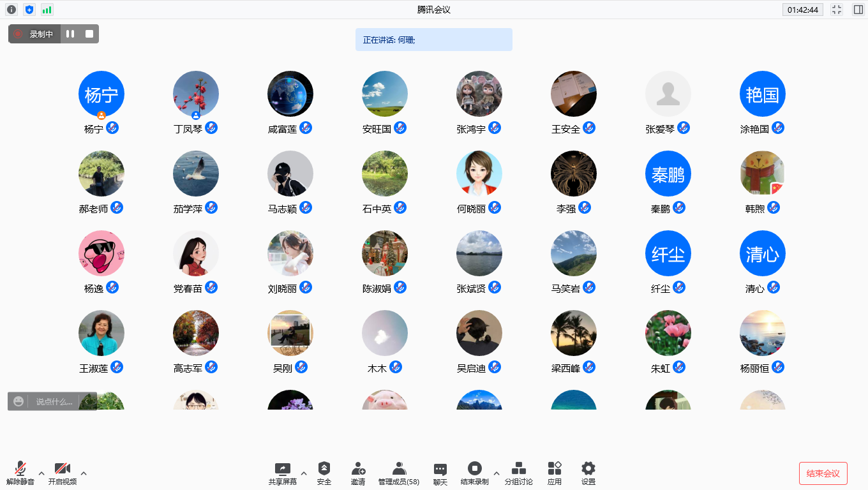This screenshot has height=490, width=868.
Task: Open the 共享屏幕 share screen icon
Action: click(x=282, y=469)
